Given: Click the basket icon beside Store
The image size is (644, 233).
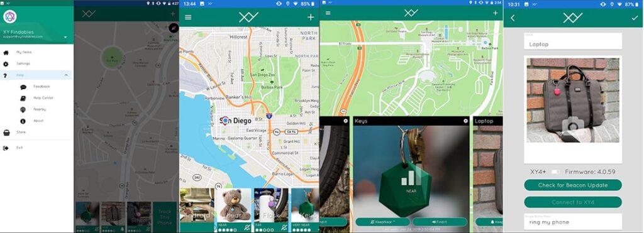Looking at the screenshot, I should 6,133.
